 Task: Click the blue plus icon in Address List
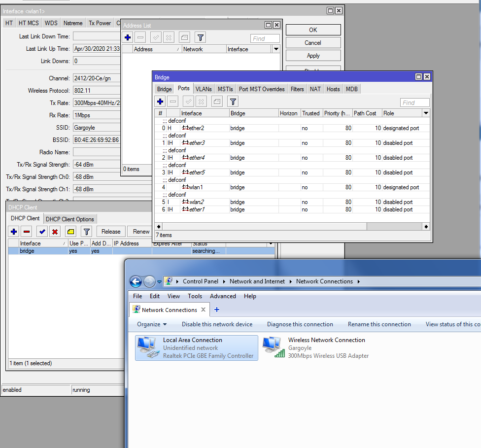(128, 37)
